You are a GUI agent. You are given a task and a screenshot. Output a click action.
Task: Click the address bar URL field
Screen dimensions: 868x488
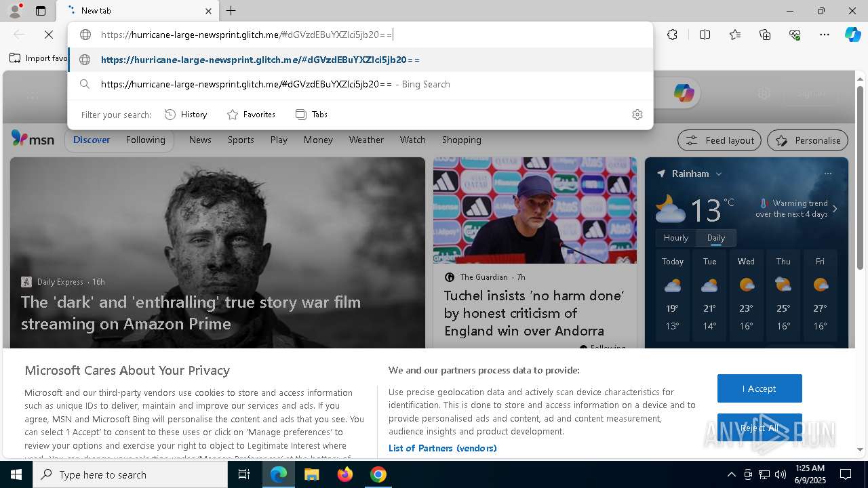coord(360,35)
